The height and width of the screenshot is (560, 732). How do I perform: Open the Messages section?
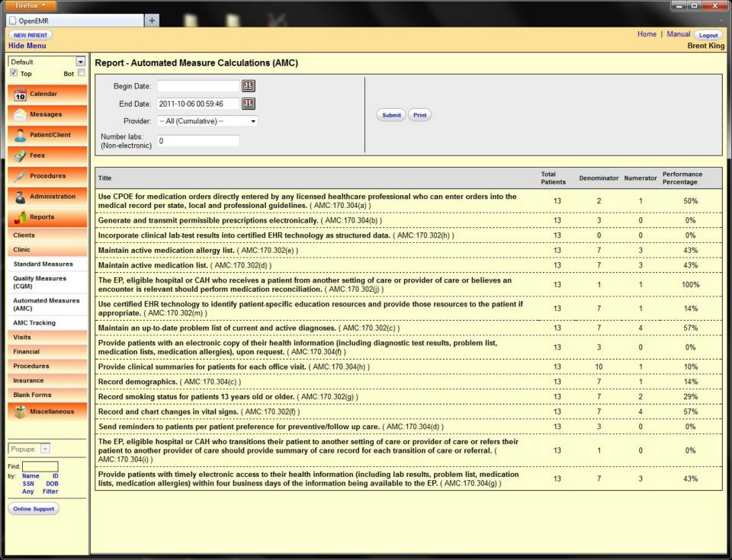click(x=46, y=114)
